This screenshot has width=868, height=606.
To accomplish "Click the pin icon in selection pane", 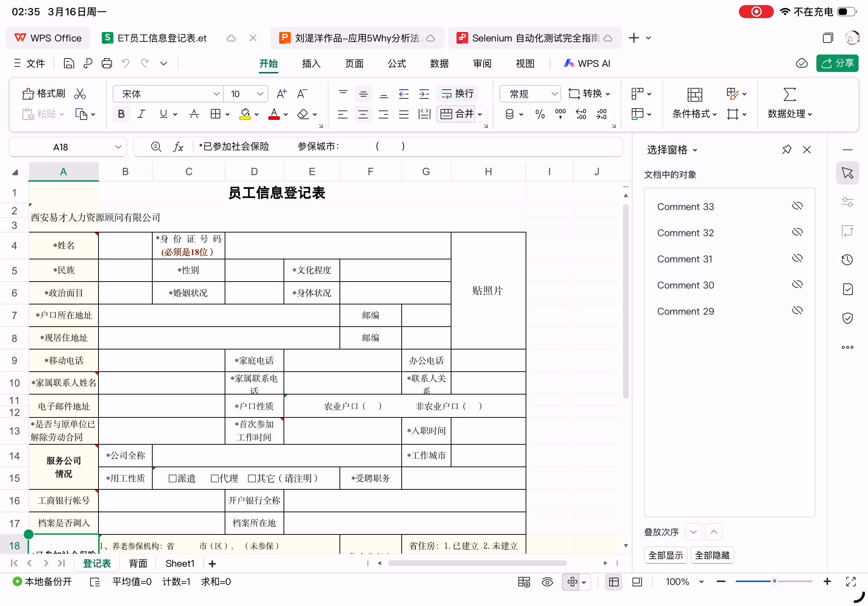I will (x=787, y=150).
